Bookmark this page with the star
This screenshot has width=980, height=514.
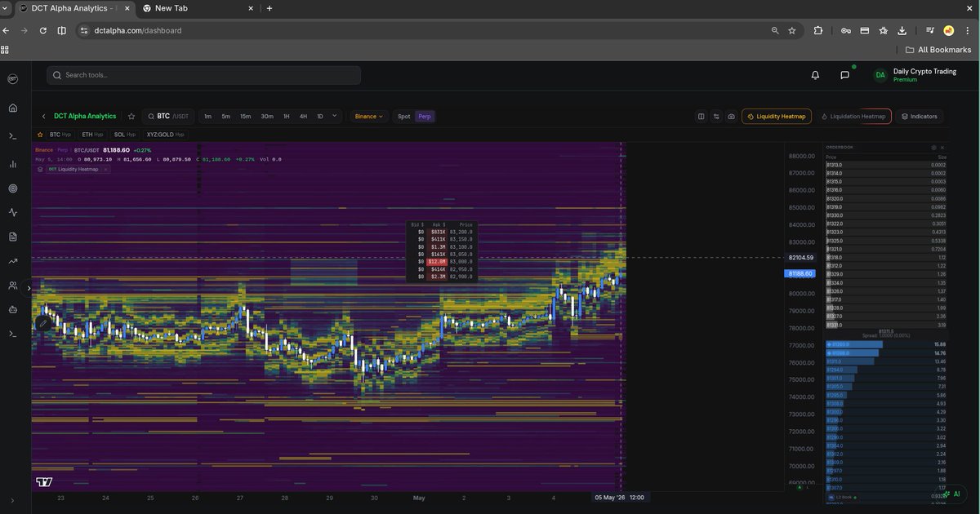[x=791, y=30]
